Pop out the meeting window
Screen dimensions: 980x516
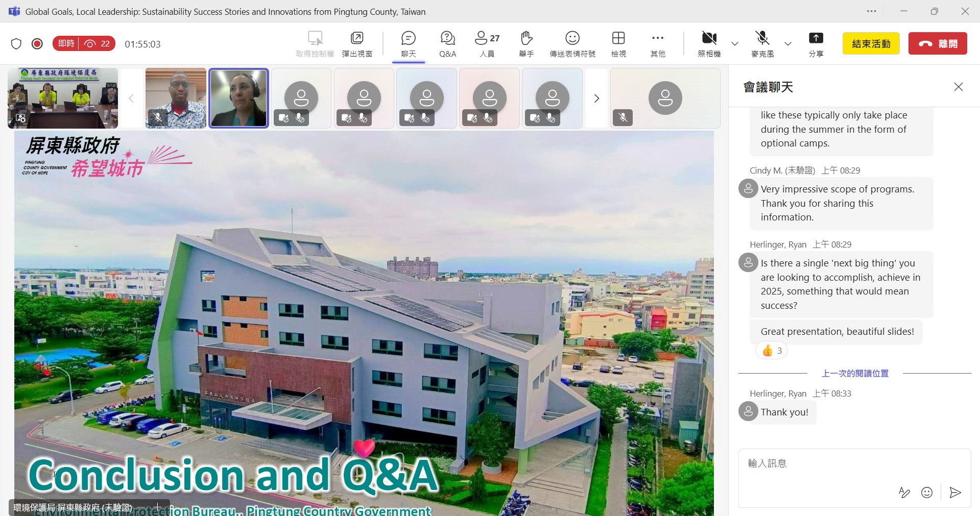[x=357, y=44]
